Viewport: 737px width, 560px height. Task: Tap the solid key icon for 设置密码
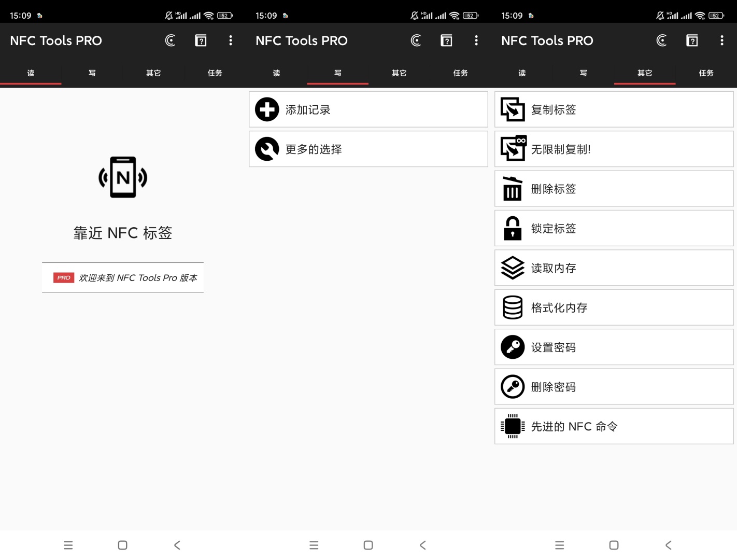513,347
